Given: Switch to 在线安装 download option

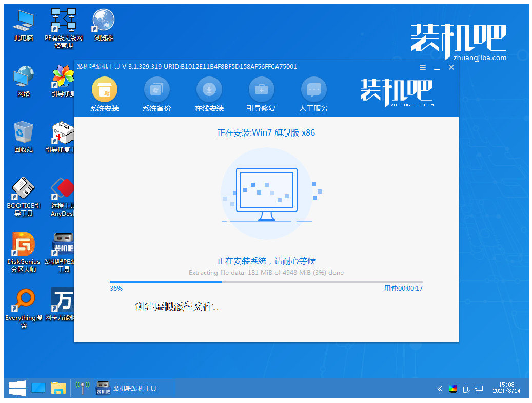Looking at the screenshot, I should coord(209,90).
